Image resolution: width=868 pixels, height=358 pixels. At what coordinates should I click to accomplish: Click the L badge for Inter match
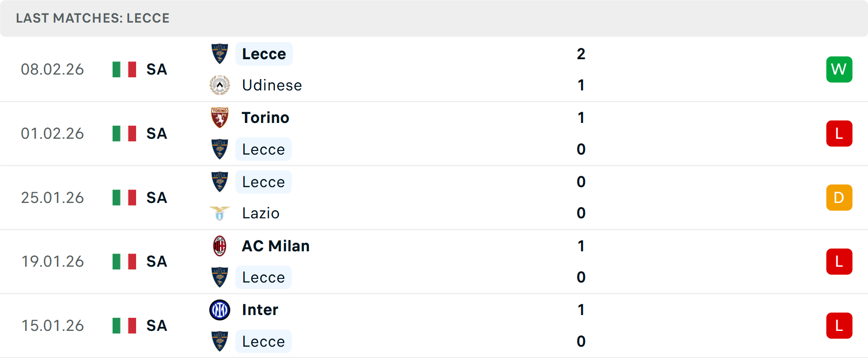839,326
